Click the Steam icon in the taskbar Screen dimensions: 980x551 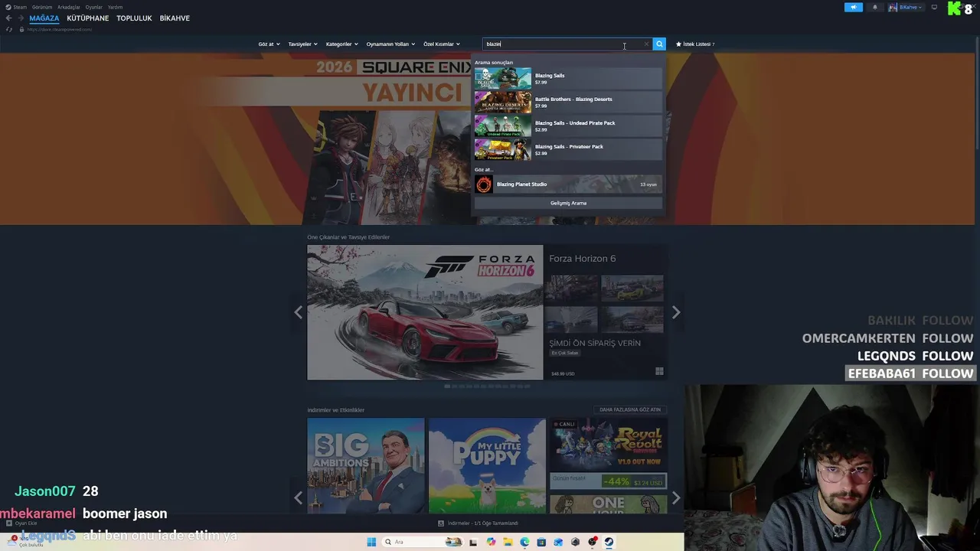click(x=609, y=542)
